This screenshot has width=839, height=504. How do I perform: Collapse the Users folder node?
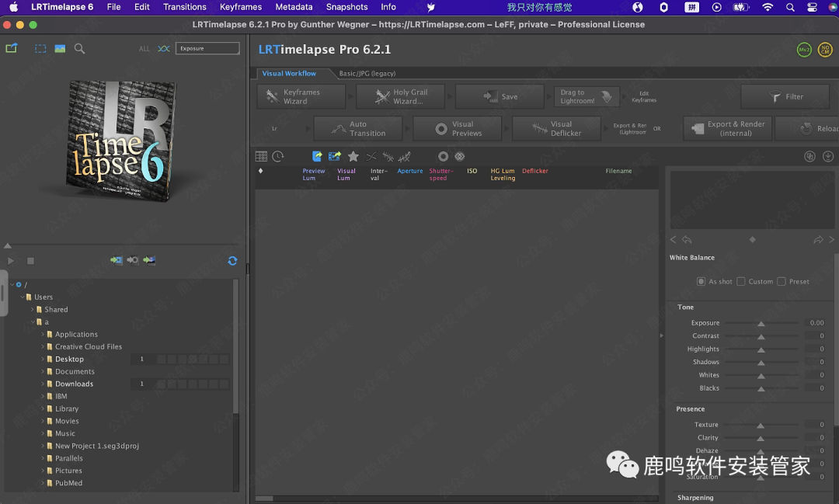pos(22,297)
